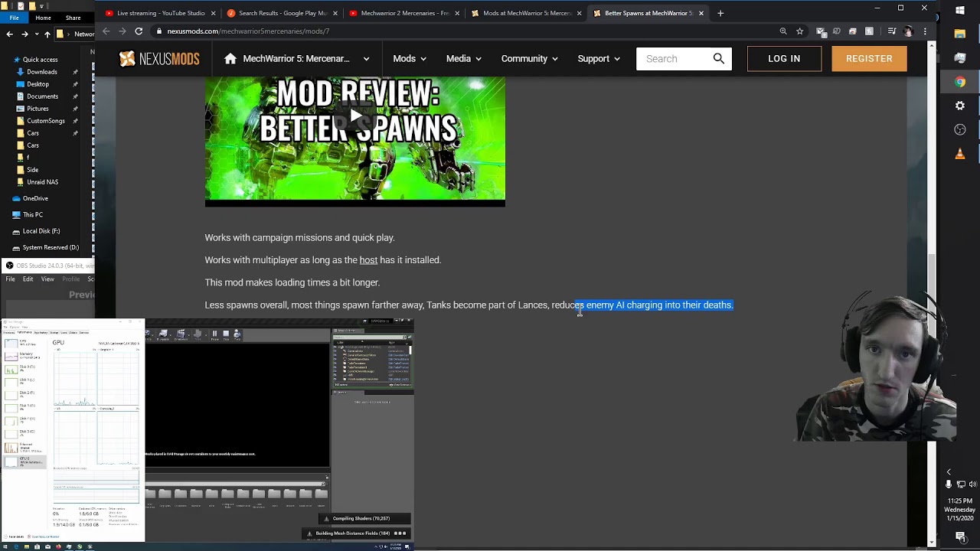Image resolution: width=980 pixels, height=551 pixels.
Task: Open the Chrome profile avatar
Action: [x=908, y=31]
